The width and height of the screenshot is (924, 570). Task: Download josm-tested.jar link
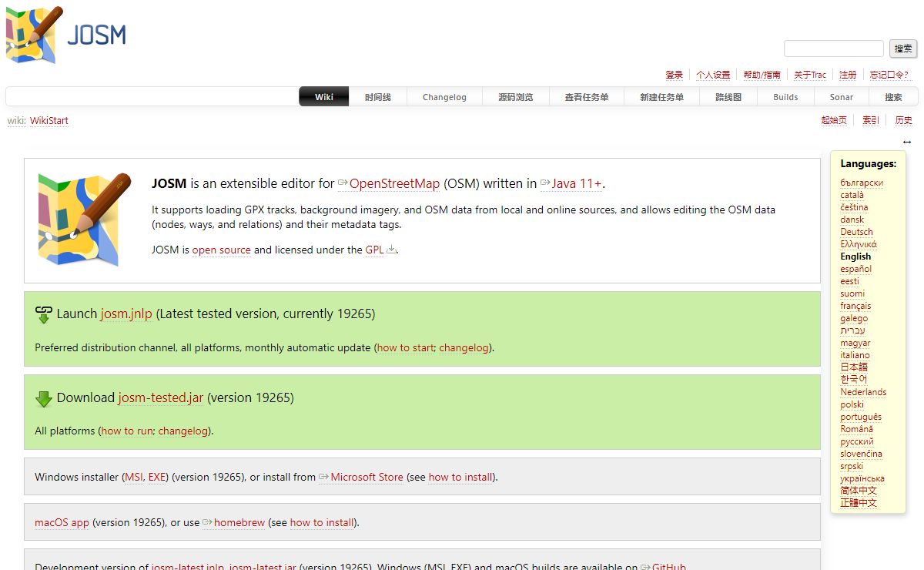161,397
